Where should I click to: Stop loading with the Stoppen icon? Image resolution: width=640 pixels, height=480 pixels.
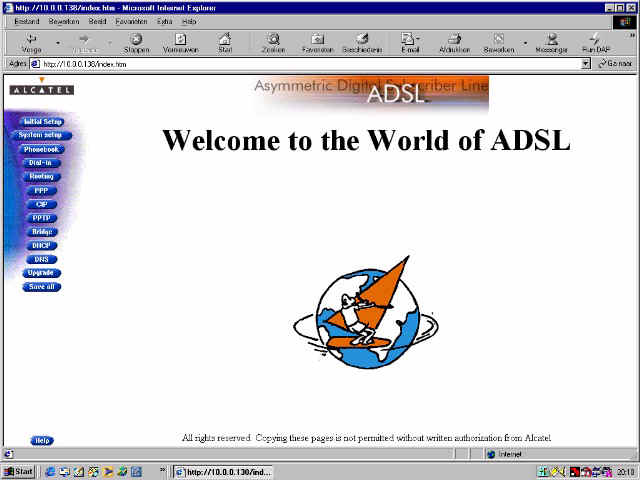coord(136,43)
